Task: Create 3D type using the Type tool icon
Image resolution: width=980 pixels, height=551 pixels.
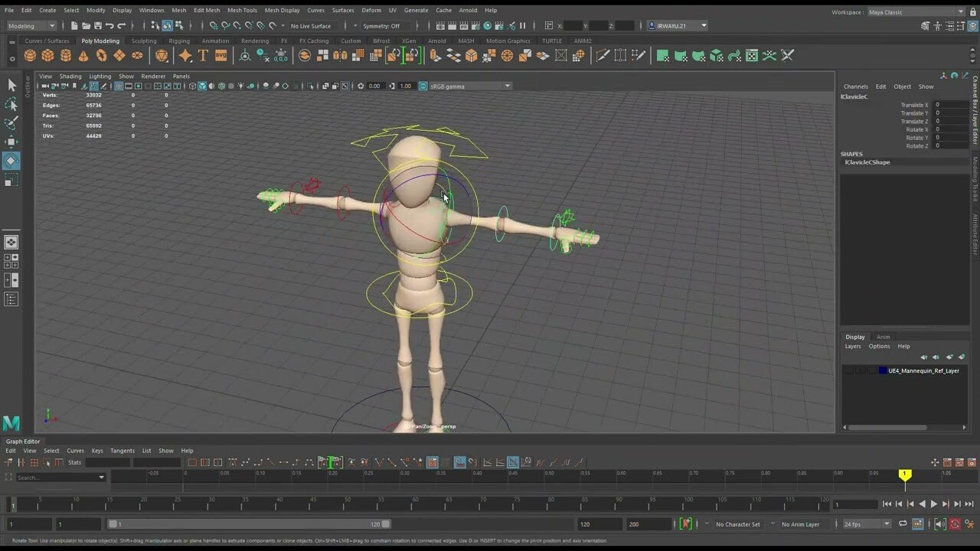Action: (x=203, y=54)
